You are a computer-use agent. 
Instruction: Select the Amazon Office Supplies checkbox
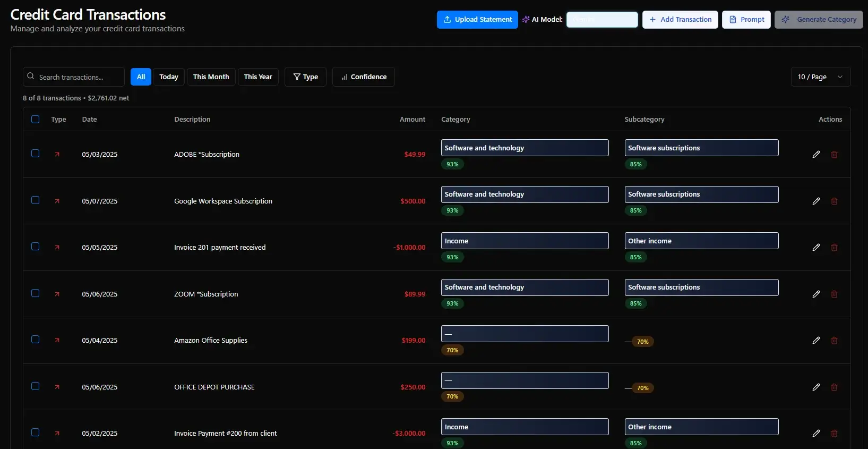pyautogui.click(x=36, y=340)
